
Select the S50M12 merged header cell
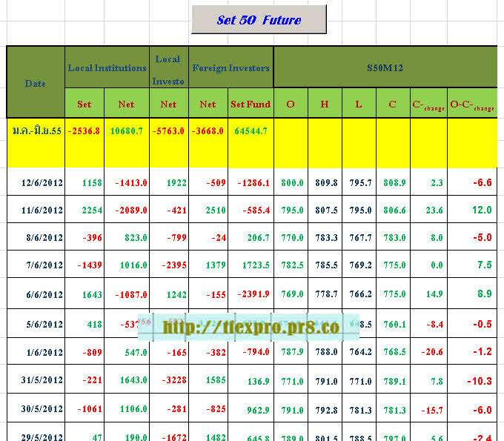coord(385,68)
